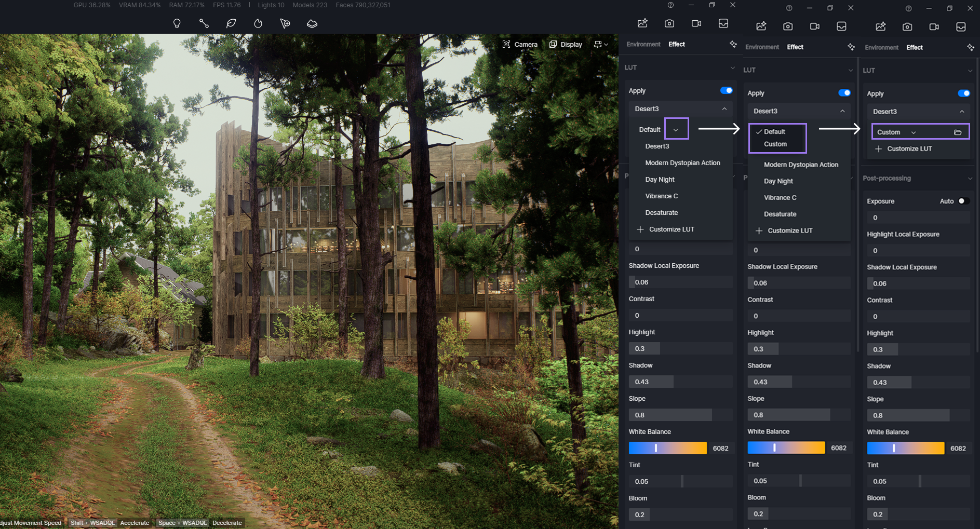Click the panorama tray icon in the right panel

click(961, 27)
